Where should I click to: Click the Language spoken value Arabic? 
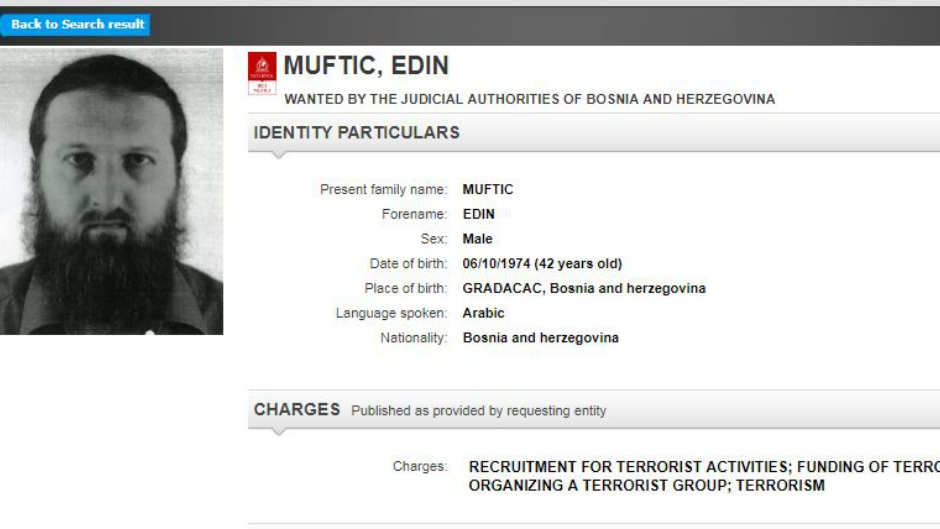click(x=483, y=313)
